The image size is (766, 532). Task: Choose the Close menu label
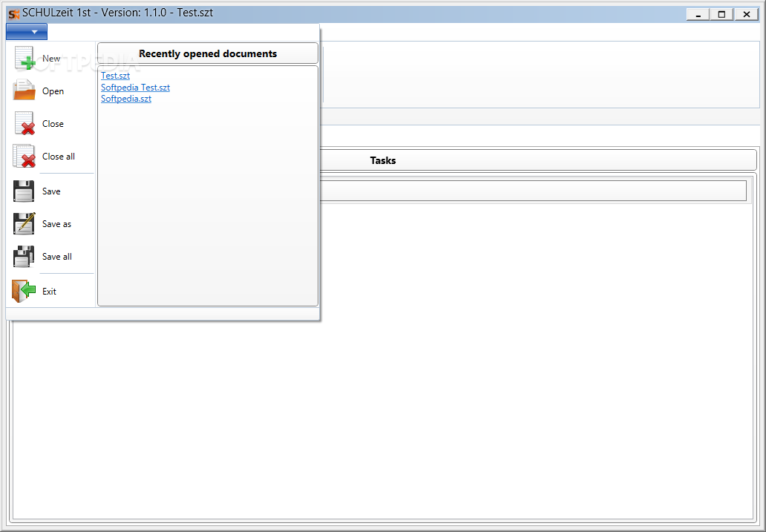[x=53, y=124]
